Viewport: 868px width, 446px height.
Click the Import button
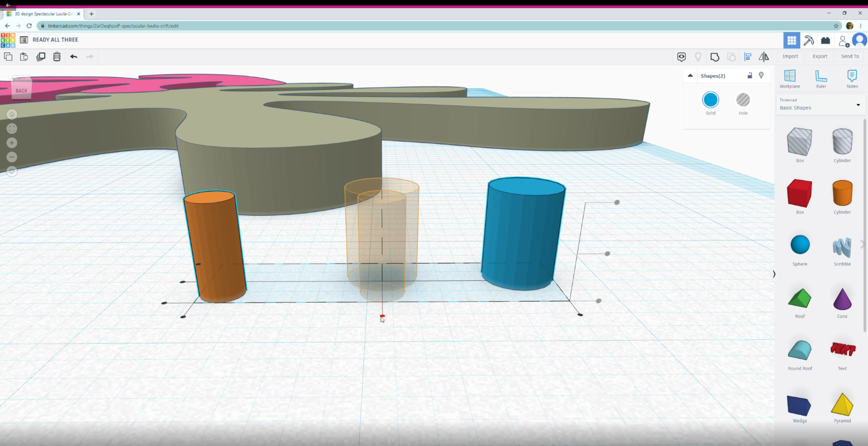tap(790, 56)
